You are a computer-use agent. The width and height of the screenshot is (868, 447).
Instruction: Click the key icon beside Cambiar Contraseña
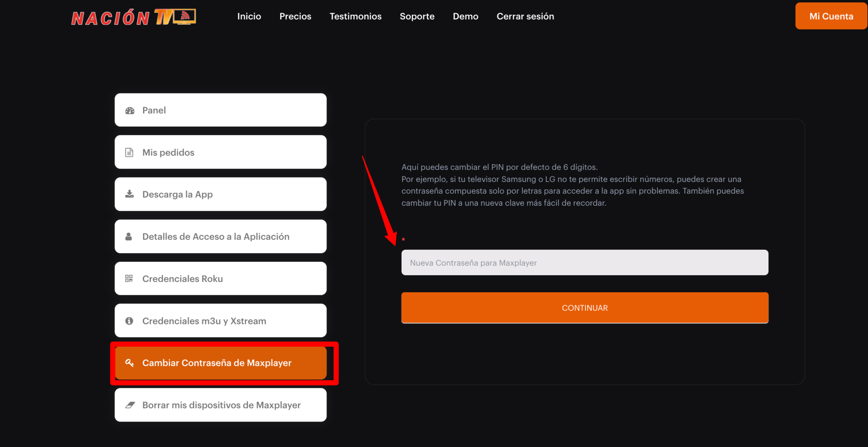click(129, 363)
